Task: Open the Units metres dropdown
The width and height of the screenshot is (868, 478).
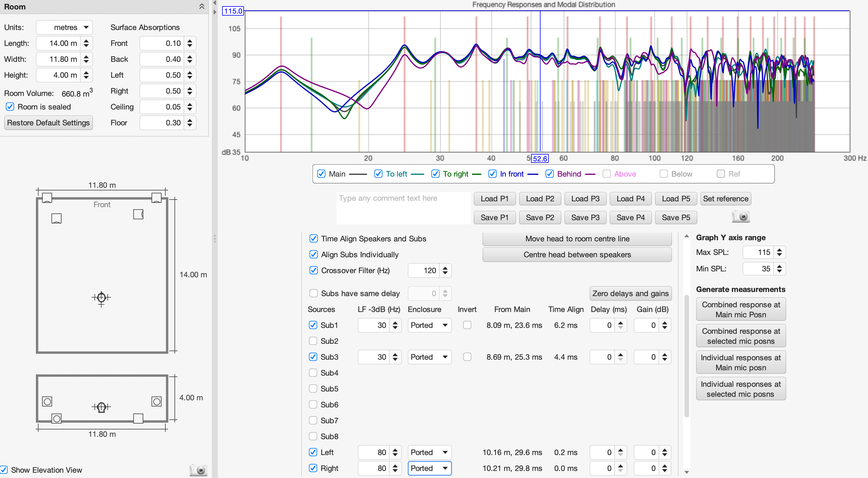Action: click(x=64, y=27)
